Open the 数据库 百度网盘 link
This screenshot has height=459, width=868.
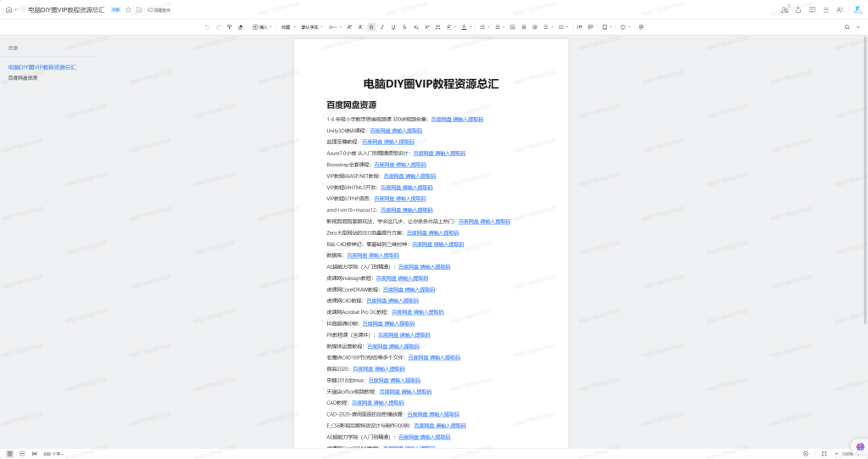coord(373,255)
